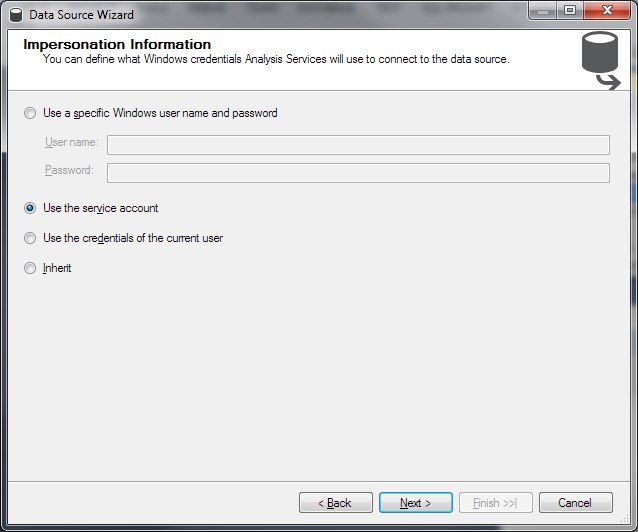Click the "Impersonation Information" heading

click(x=117, y=44)
